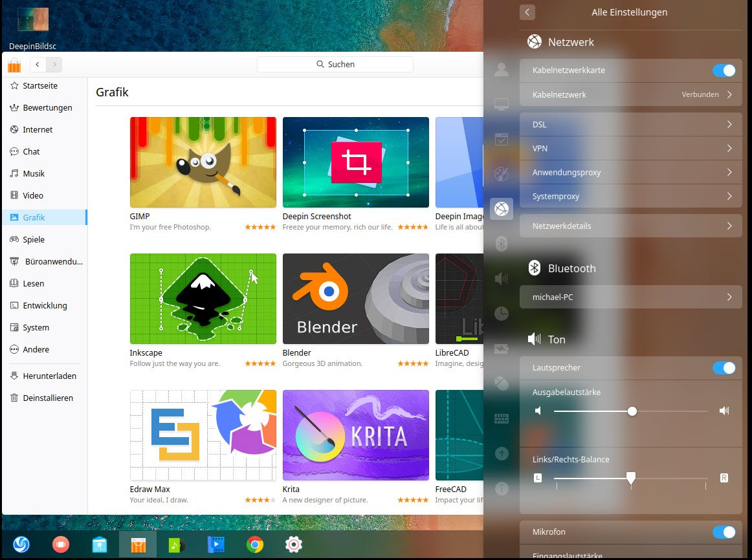Click the loud speaker icon under Ausgabelautstärke
Screen dimensions: 752x560
(724, 411)
